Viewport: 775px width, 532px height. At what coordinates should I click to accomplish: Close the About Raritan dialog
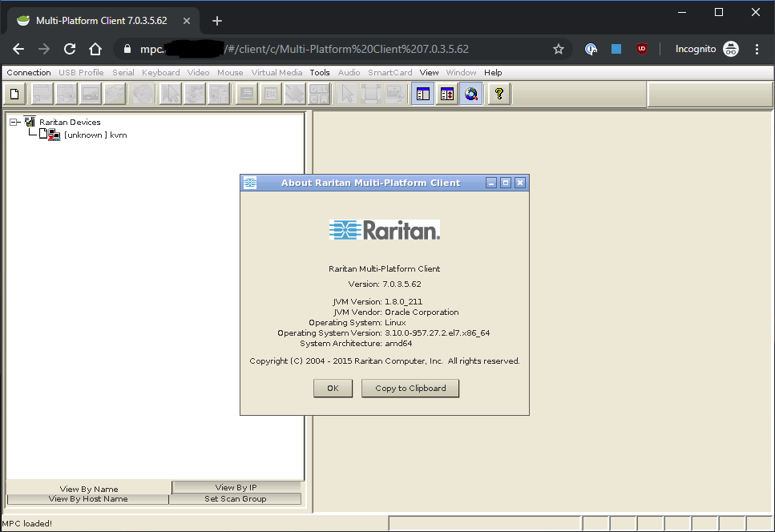[x=520, y=183]
